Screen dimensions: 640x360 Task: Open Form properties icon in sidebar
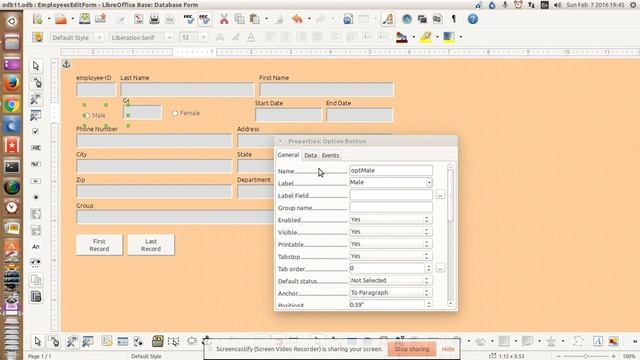click(x=36, y=116)
